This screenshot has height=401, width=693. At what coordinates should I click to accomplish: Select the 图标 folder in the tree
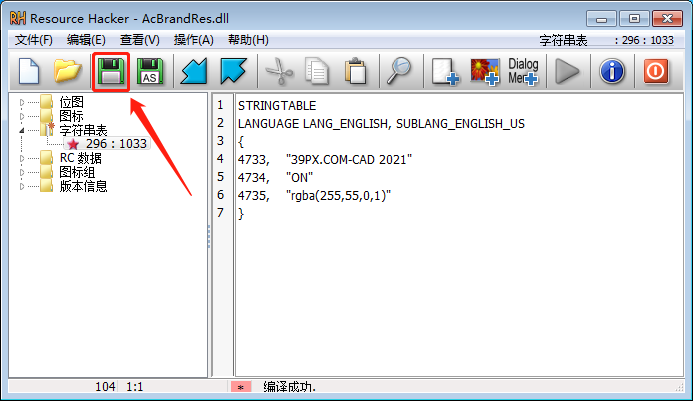tap(71, 116)
